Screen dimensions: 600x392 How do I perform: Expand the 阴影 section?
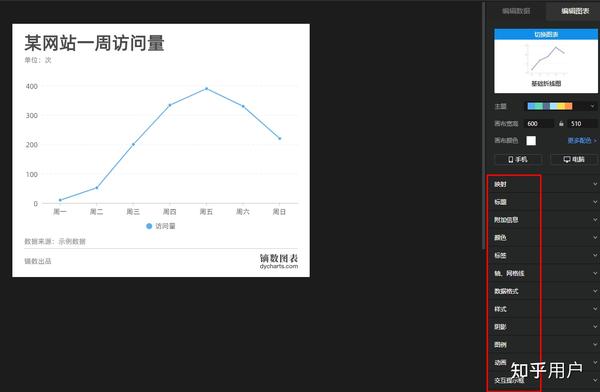pyautogui.click(x=544, y=327)
